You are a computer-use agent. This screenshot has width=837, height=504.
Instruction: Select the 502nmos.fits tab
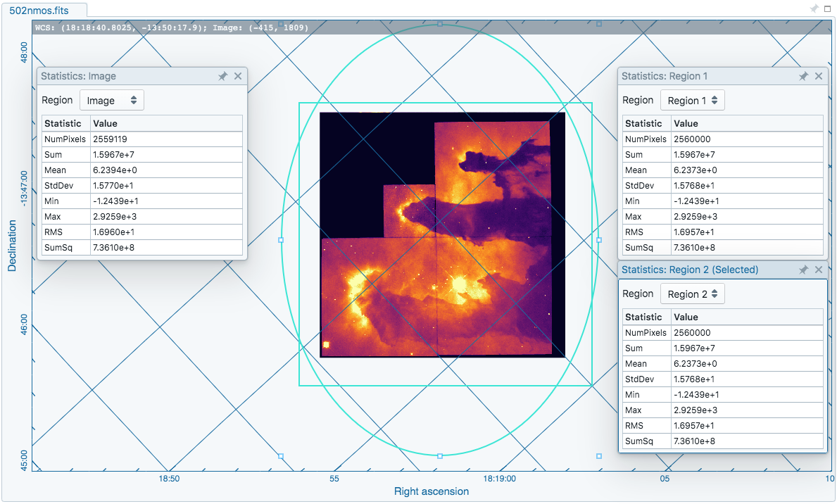[39, 10]
